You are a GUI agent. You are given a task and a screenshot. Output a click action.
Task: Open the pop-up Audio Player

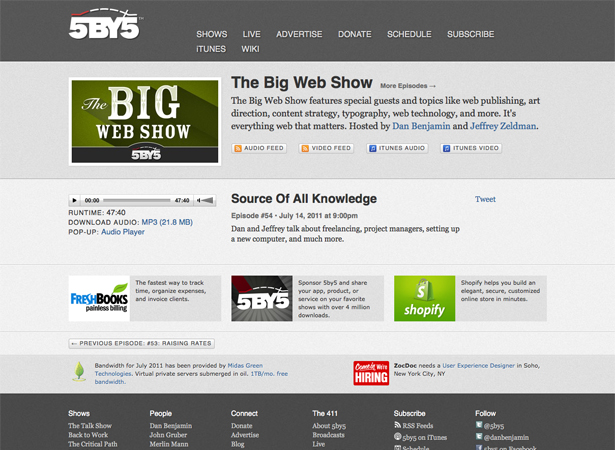(123, 232)
